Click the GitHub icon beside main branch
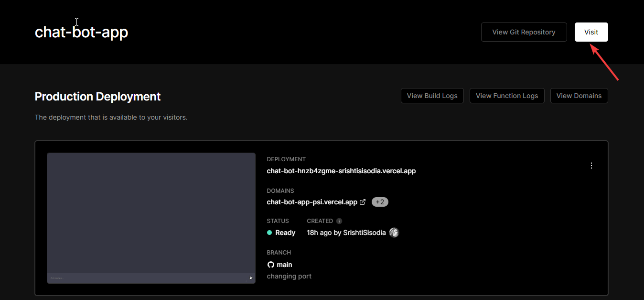The width and height of the screenshot is (644, 300). tap(270, 265)
